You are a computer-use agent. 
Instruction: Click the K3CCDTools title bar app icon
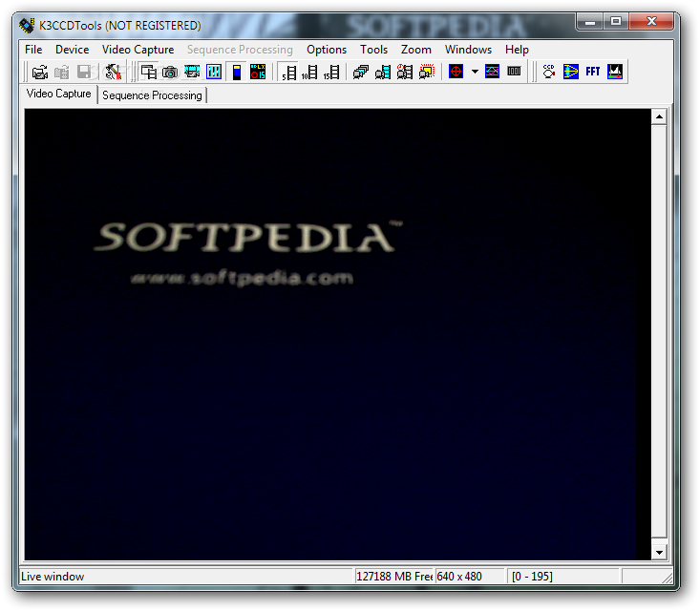click(27, 26)
